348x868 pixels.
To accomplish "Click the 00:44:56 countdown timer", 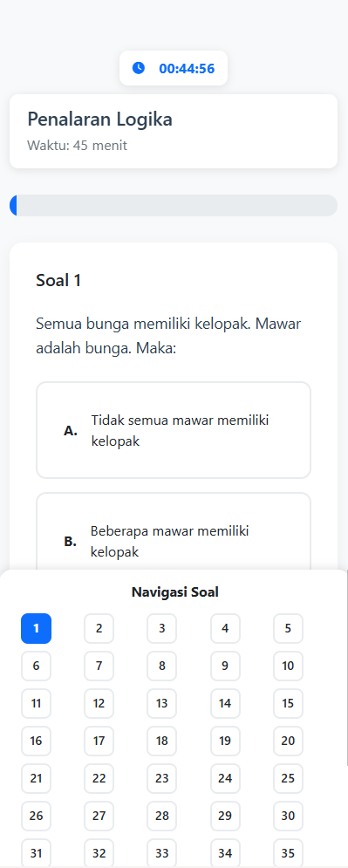I will [187, 69].
